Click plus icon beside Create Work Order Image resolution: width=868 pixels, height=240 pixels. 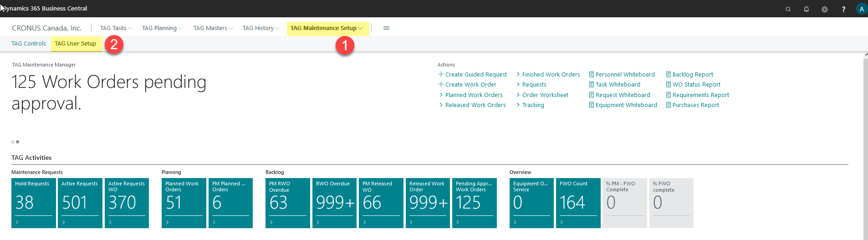click(x=441, y=84)
